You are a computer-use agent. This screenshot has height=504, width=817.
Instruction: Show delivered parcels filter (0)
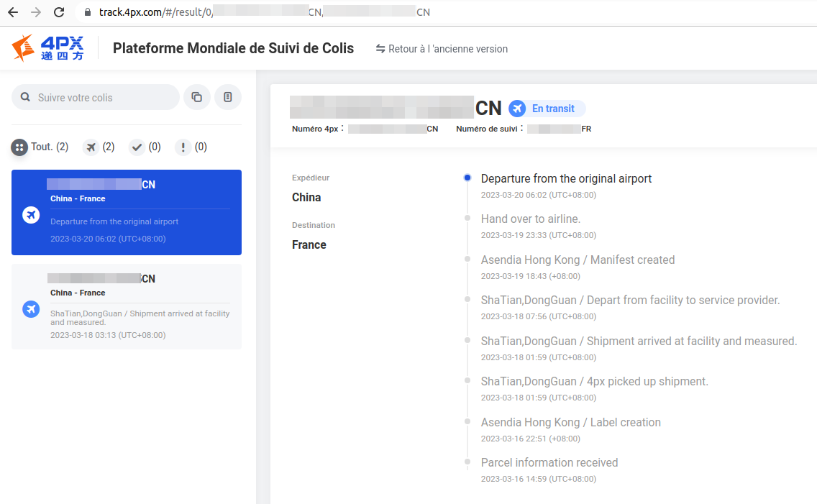click(145, 147)
